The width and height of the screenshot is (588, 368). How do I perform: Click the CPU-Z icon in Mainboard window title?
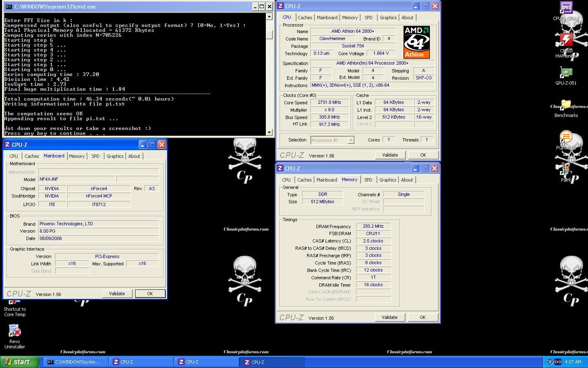(x=7, y=144)
